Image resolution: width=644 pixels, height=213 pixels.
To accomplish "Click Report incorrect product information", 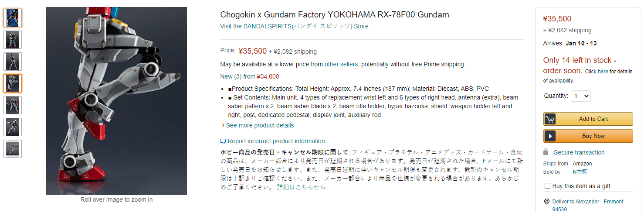I will pyautogui.click(x=277, y=141).
